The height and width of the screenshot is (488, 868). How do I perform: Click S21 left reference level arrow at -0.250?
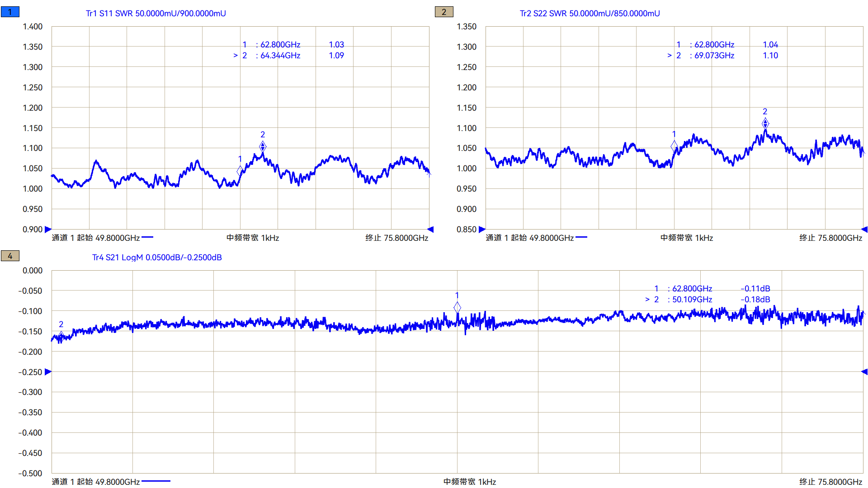coord(48,372)
